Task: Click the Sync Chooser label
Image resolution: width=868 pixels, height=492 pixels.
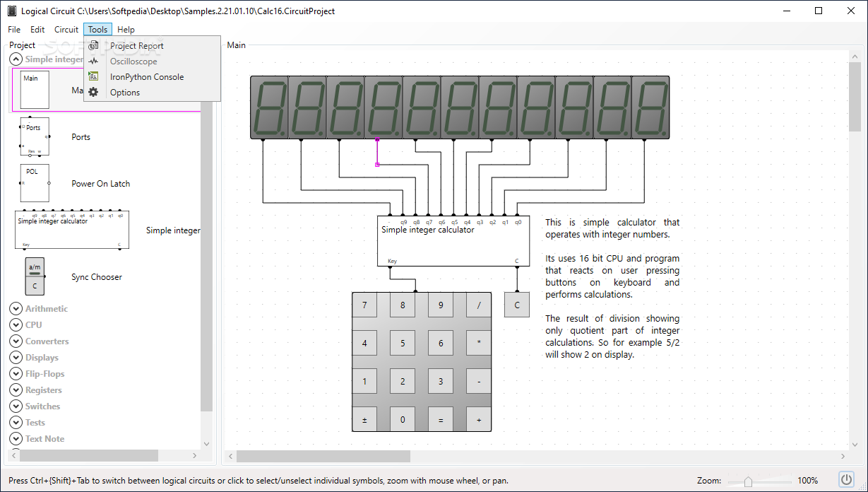Action: coord(97,277)
